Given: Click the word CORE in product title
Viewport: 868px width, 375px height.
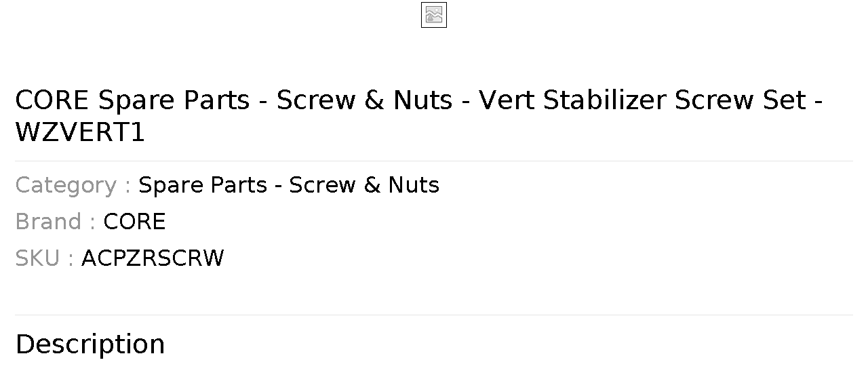Looking at the screenshot, I should (x=52, y=100).
